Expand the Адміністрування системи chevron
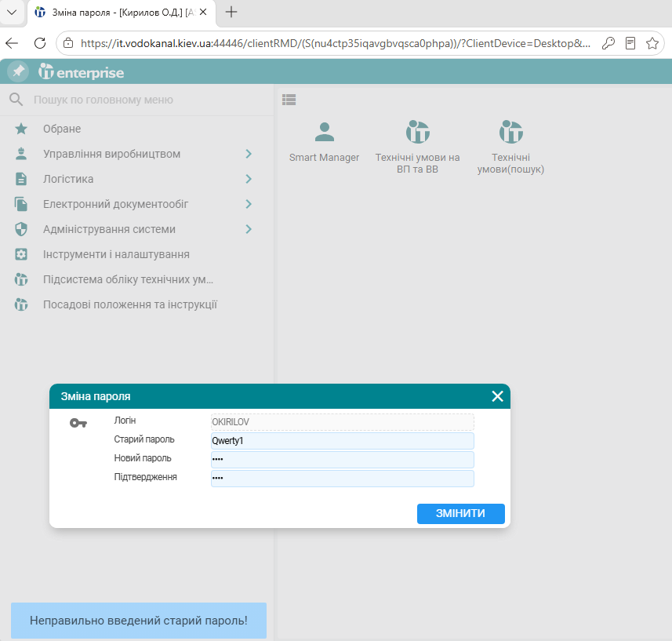672x641 pixels. click(249, 229)
